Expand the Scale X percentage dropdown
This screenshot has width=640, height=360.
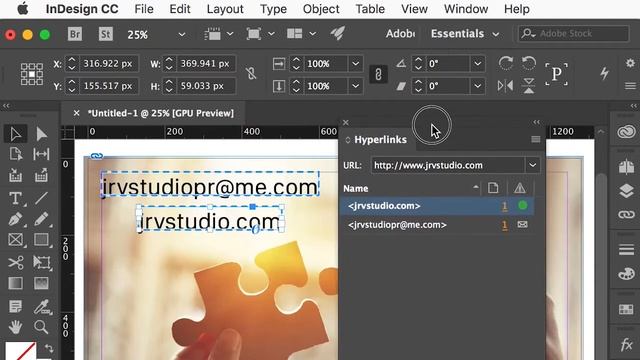click(x=356, y=64)
